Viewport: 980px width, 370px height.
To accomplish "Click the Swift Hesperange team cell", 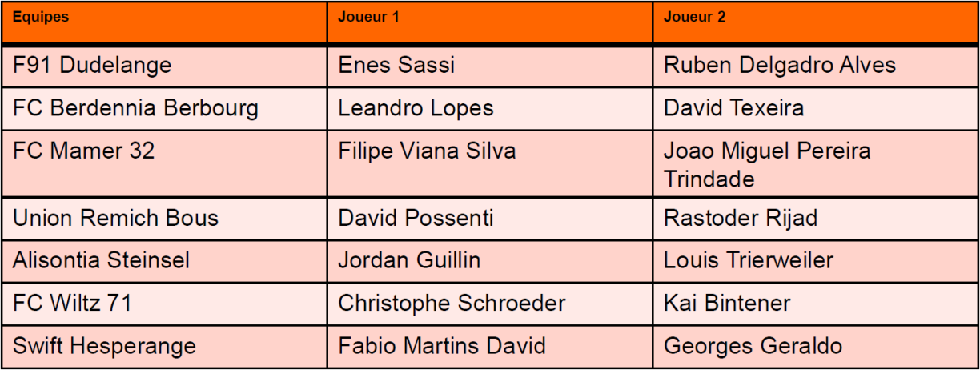I will coord(104,346).
